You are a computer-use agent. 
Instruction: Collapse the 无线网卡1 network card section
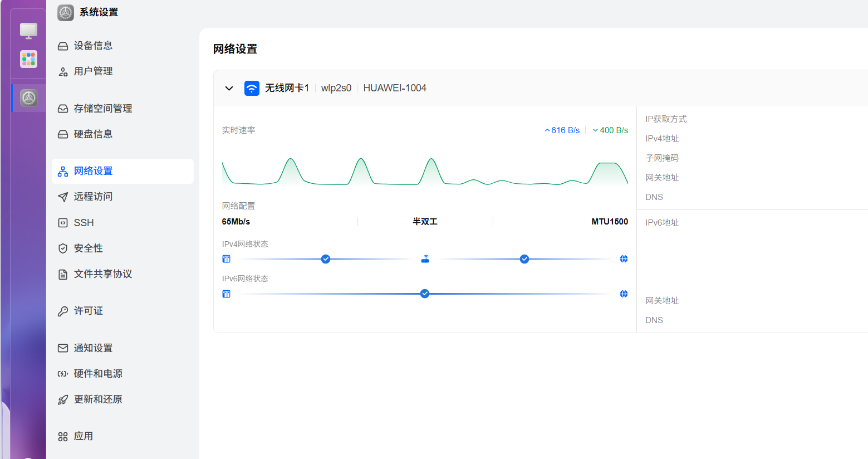[x=229, y=88]
